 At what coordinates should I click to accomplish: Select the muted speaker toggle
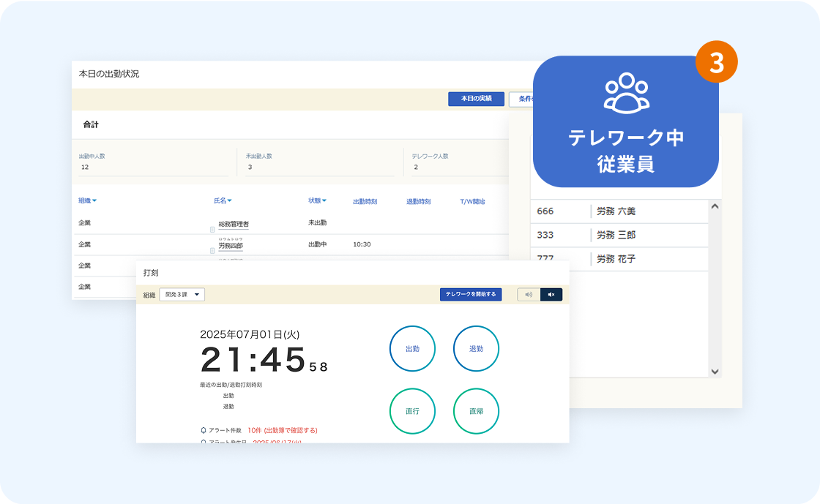pos(551,295)
